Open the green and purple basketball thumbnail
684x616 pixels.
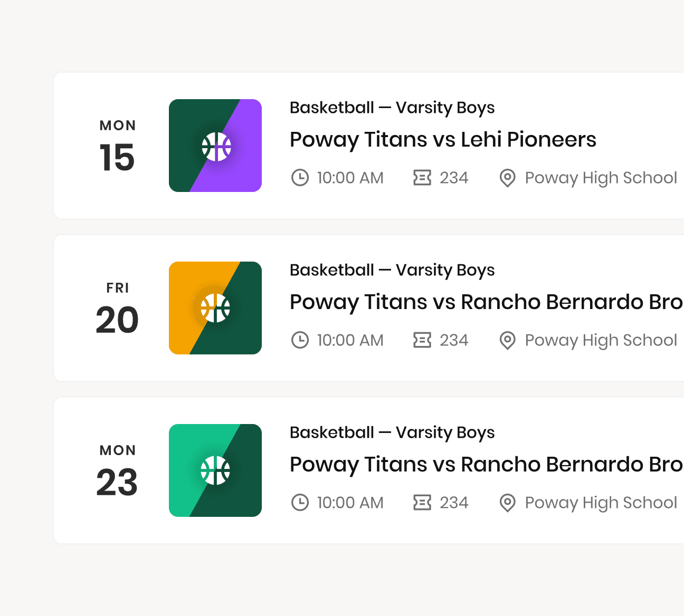click(x=215, y=146)
